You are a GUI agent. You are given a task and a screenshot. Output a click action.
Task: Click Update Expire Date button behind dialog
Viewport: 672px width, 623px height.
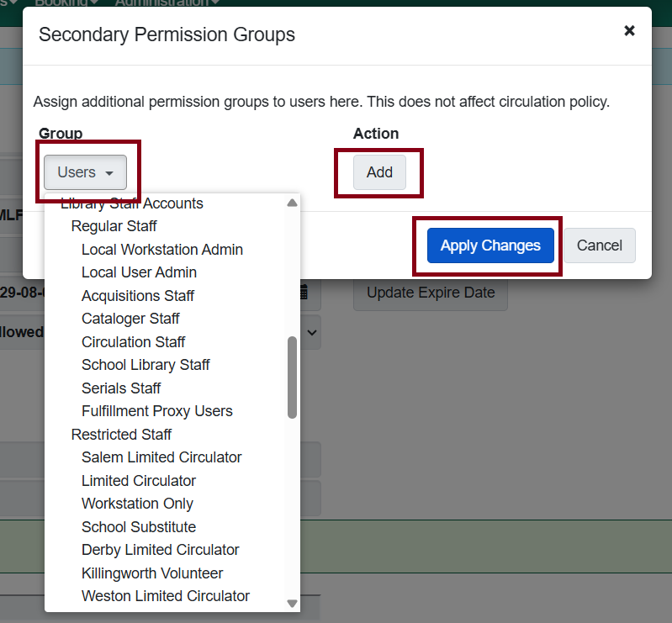coord(431,293)
